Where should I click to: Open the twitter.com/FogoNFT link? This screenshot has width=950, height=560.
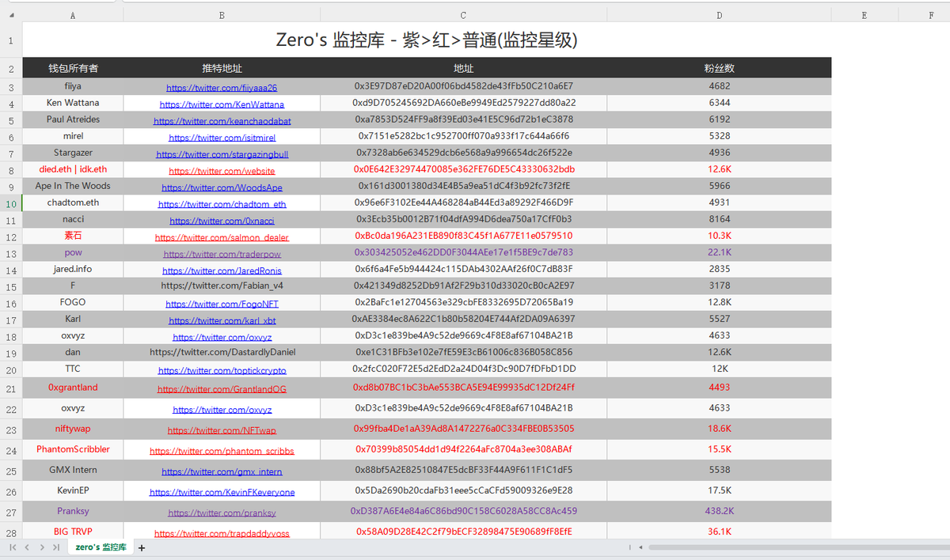[x=222, y=304]
